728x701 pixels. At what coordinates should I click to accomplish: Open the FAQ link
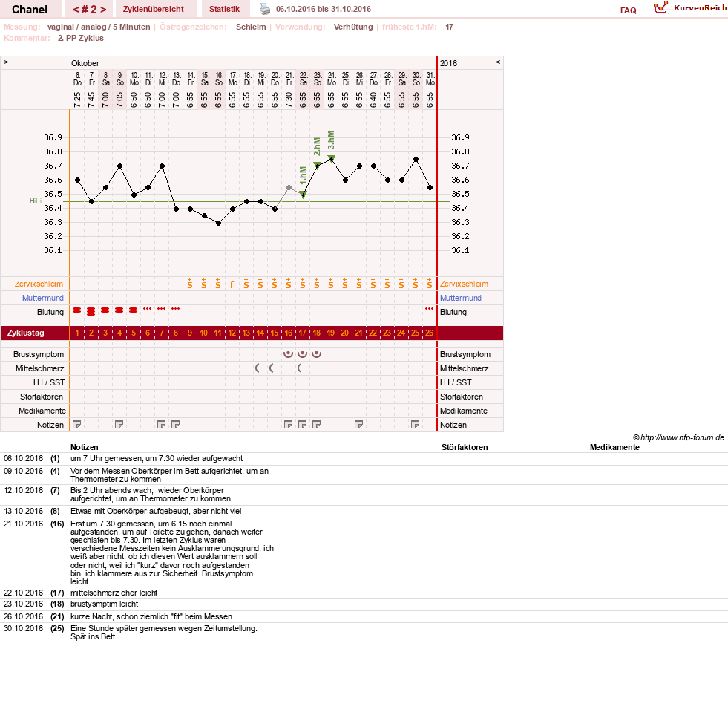[x=628, y=10]
